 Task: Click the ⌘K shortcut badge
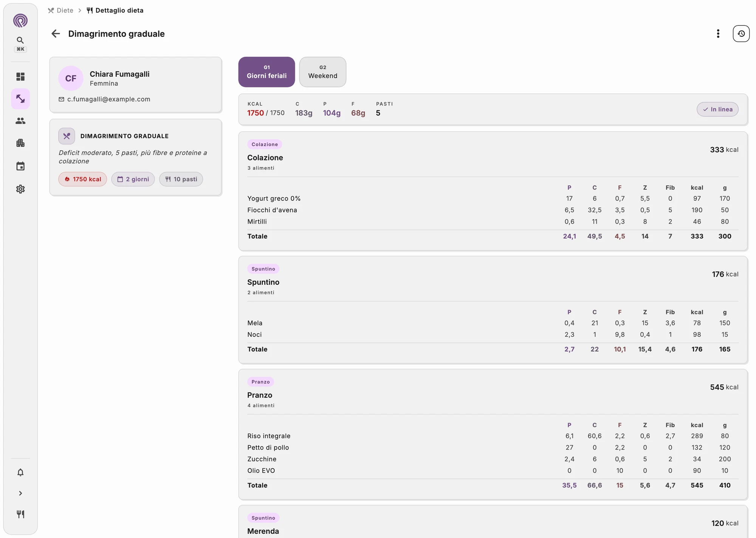(20, 49)
